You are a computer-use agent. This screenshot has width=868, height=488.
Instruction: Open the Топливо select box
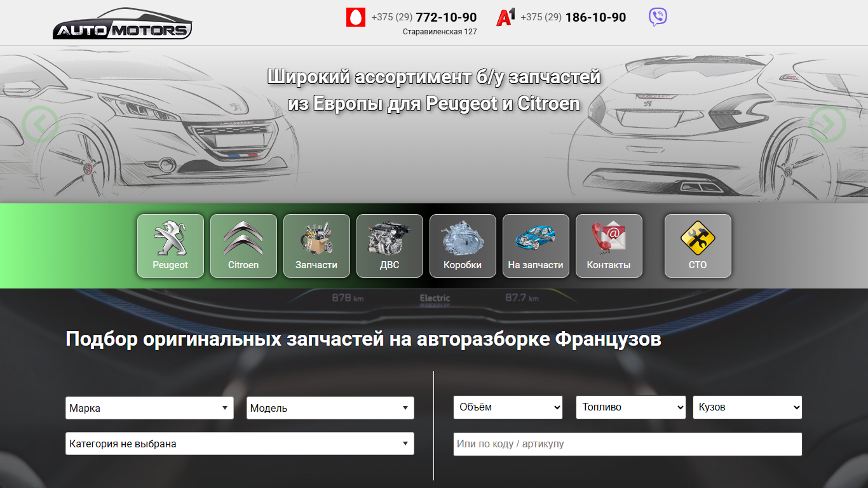coord(631,407)
